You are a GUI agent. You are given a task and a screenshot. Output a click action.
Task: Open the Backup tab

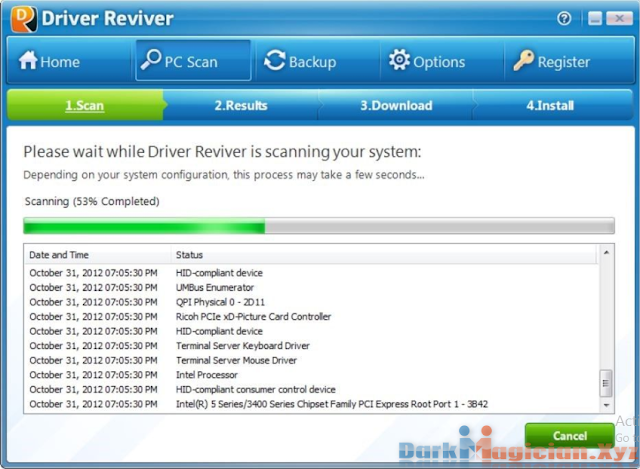(318, 60)
